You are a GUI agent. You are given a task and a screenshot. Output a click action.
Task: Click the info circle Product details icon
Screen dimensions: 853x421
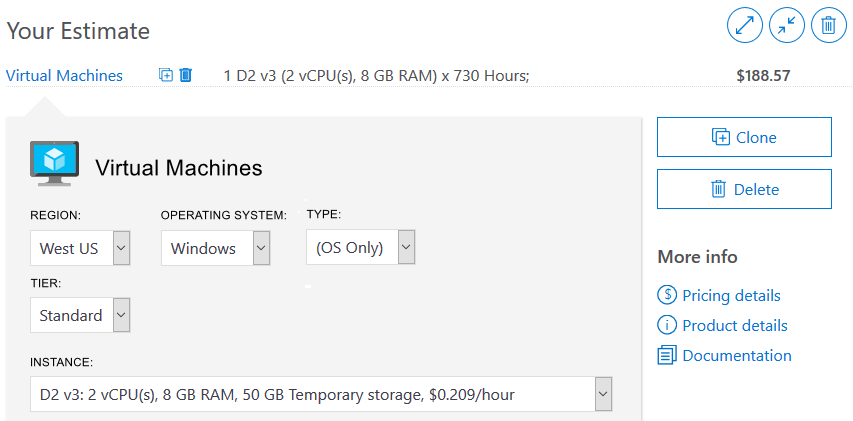667,325
